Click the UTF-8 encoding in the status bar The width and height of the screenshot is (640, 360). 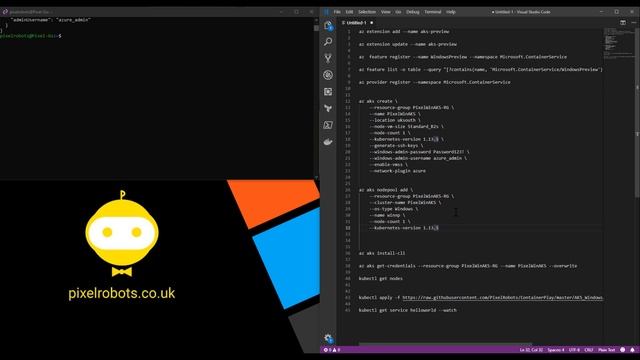pos(574,350)
